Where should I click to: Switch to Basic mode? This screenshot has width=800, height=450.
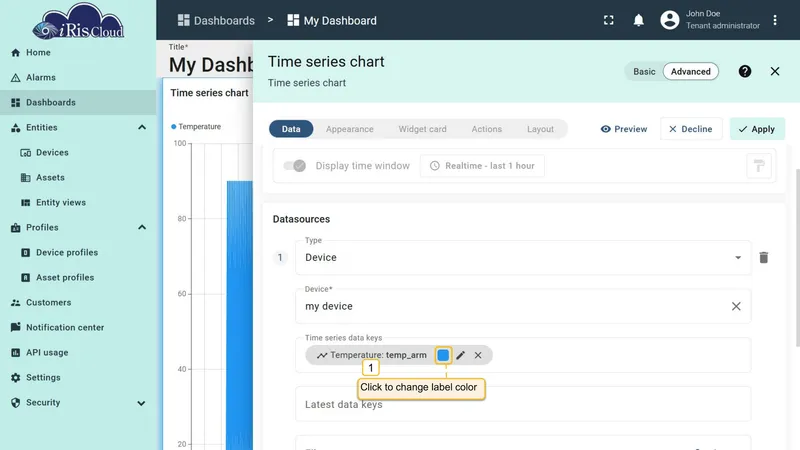tap(644, 71)
